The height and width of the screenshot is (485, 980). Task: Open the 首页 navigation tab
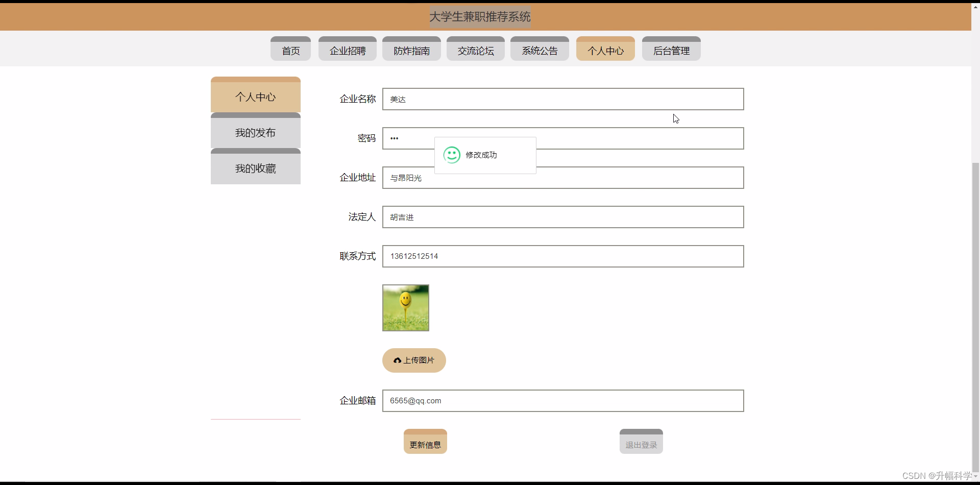coord(290,50)
